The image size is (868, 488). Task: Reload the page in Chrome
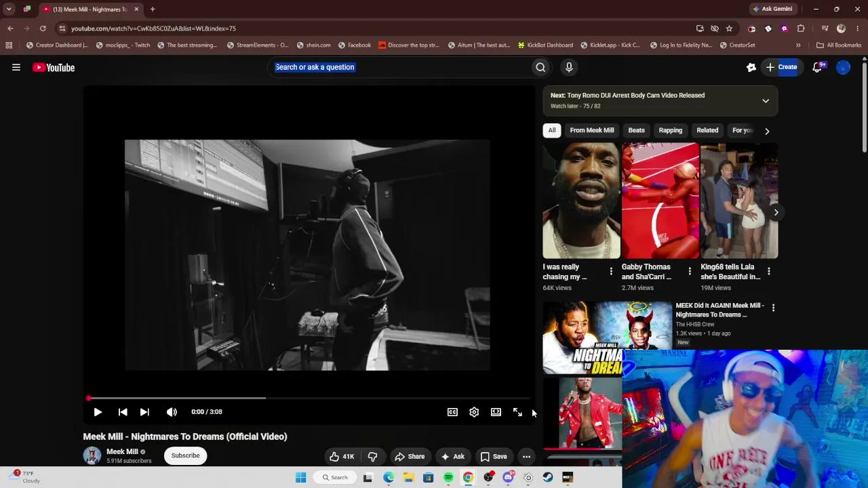pos(43,28)
